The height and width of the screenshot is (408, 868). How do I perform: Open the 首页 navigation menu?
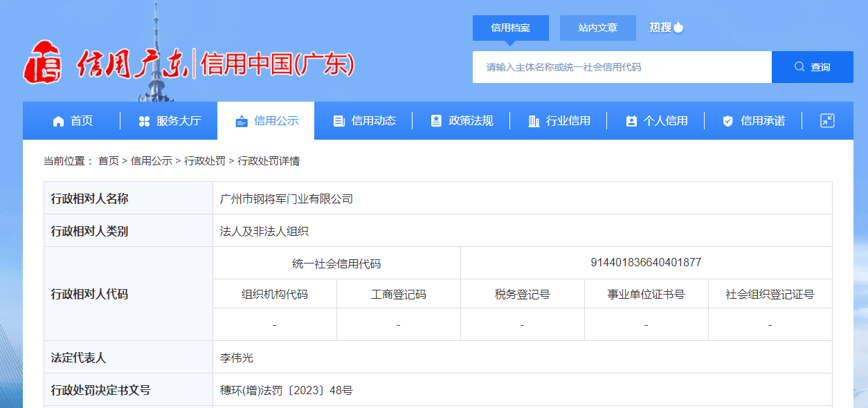pos(72,121)
